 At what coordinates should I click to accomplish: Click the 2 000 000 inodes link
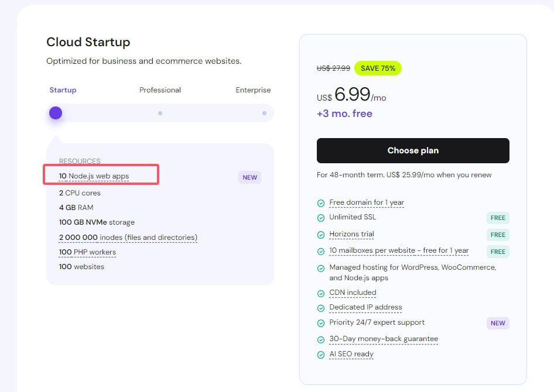click(x=128, y=238)
